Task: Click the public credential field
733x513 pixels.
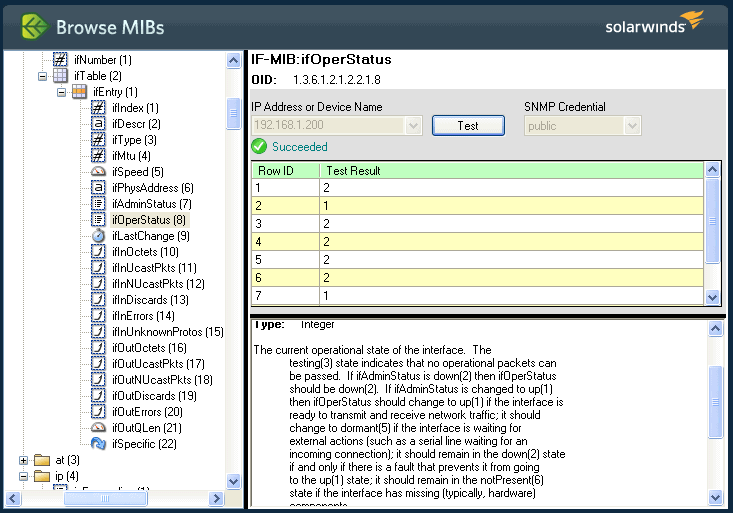Action: (575, 125)
